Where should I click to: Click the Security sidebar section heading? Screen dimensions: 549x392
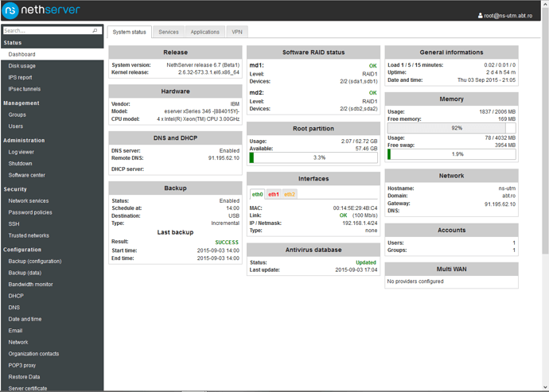coord(15,189)
